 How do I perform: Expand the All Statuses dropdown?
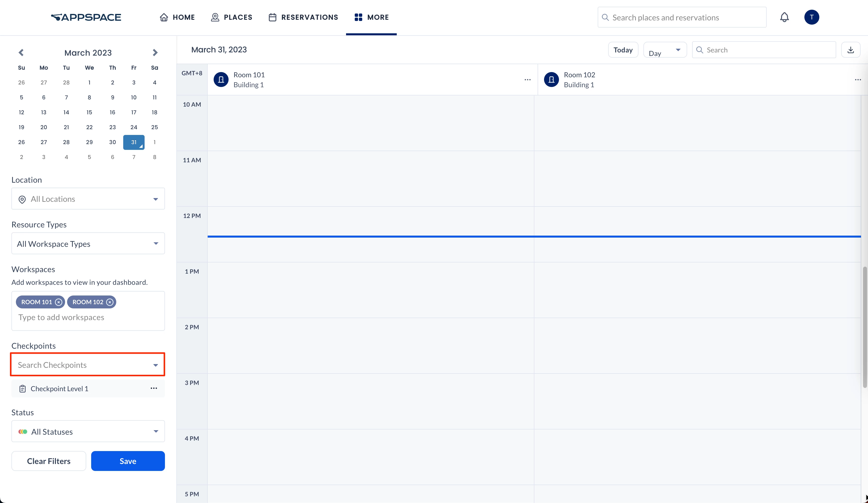pyautogui.click(x=88, y=431)
